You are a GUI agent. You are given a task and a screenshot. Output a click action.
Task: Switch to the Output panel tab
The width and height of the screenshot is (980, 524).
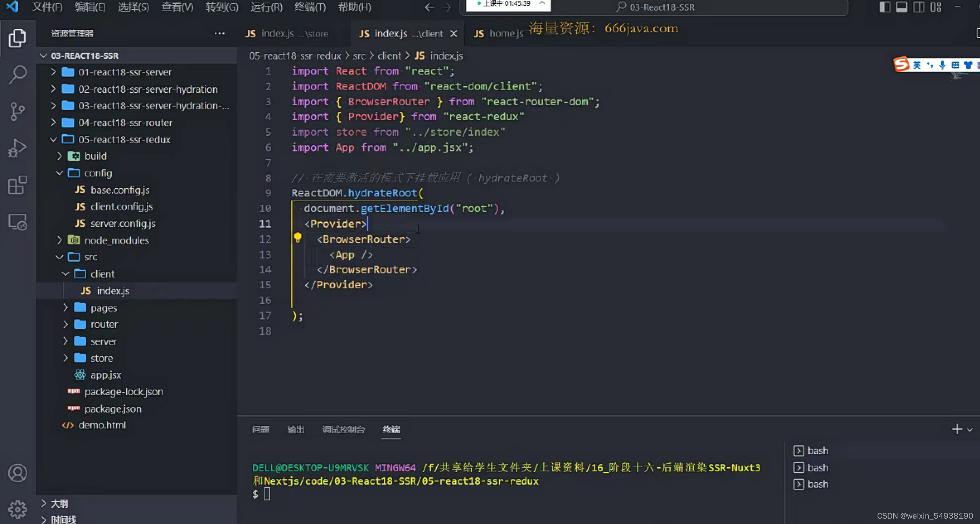click(x=296, y=430)
